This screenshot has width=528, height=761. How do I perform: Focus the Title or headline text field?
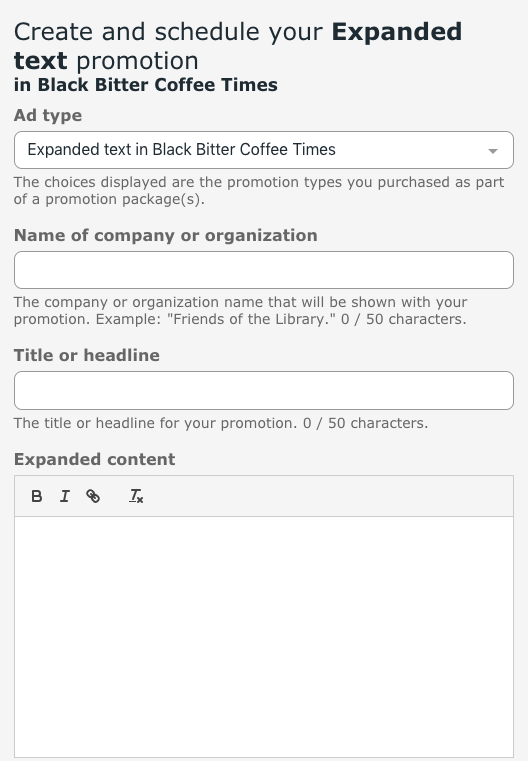[x=264, y=390]
